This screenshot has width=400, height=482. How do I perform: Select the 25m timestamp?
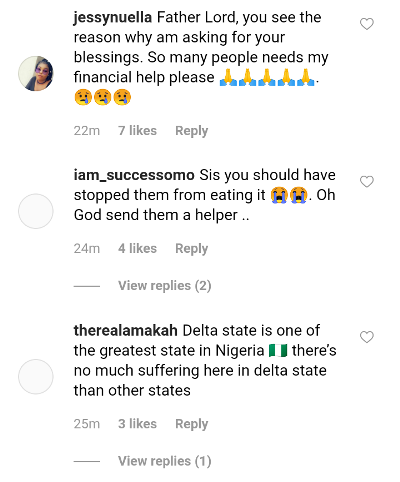coord(87,424)
